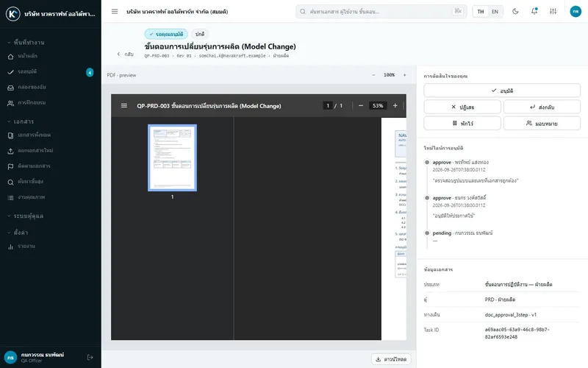The width and height of the screenshot is (588, 368).
Task: Click the รอคุณอนุมัติ status badge
Action: point(166,34)
